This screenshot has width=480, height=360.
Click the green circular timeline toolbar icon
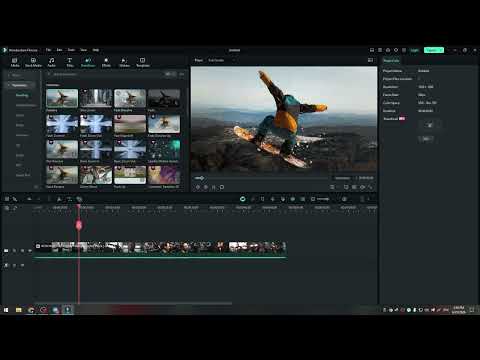[x=243, y=199]
